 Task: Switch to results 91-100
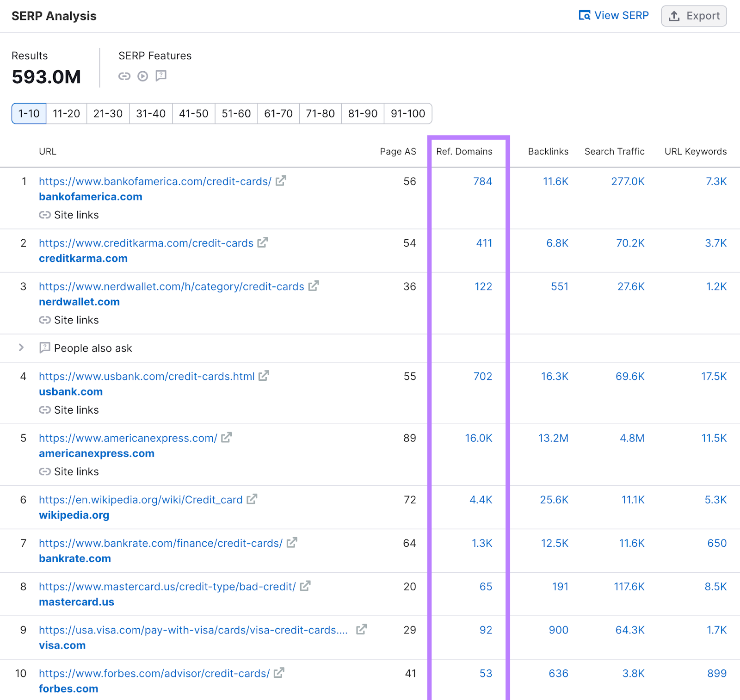click(x=407, y=113)
